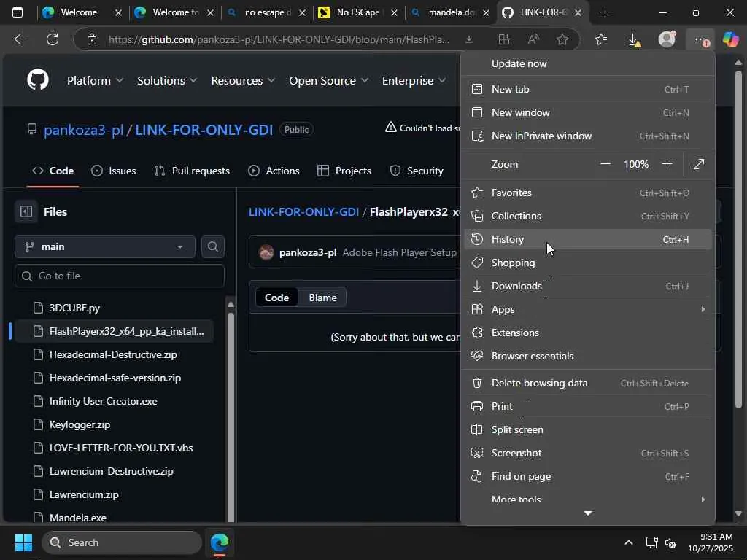Open the favorites list toolbar icon
Screen dimensions: 747x560
click(601, 39)
